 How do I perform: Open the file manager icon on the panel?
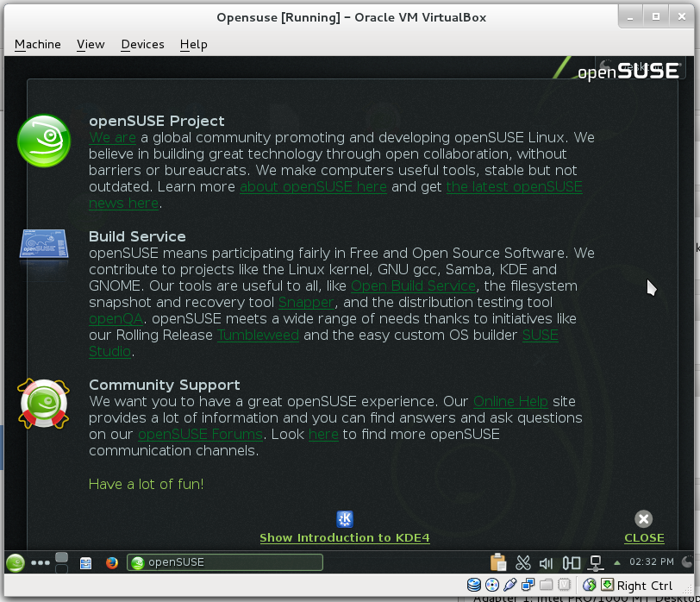click(x=85, y=562)
